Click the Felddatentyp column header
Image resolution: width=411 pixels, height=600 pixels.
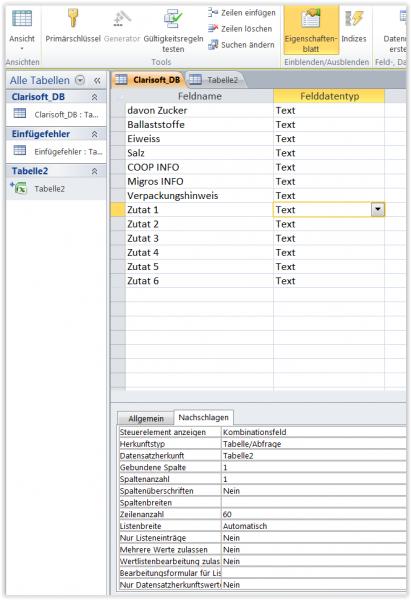click(329, 96)
